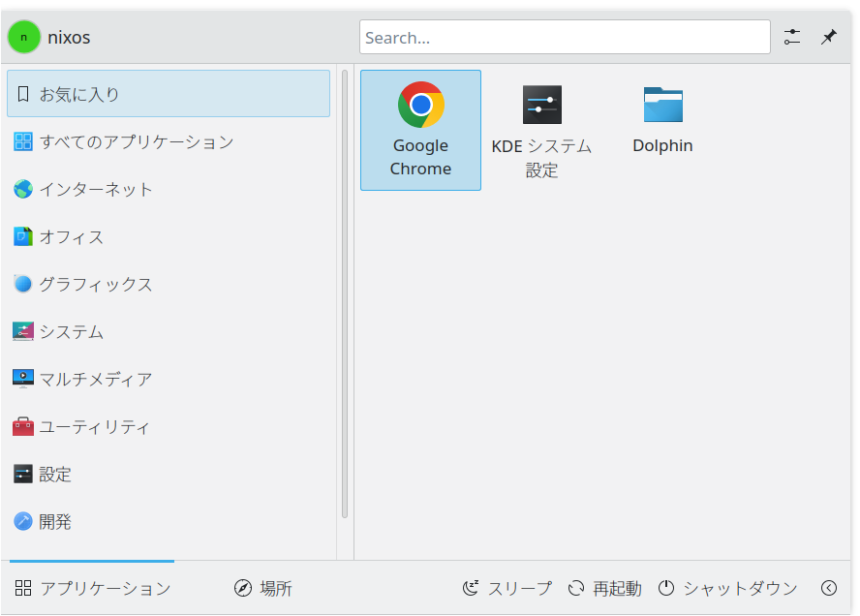This screenshot has width=860, height=616.
Task: Open 設定 category
Action: [169, 475]
